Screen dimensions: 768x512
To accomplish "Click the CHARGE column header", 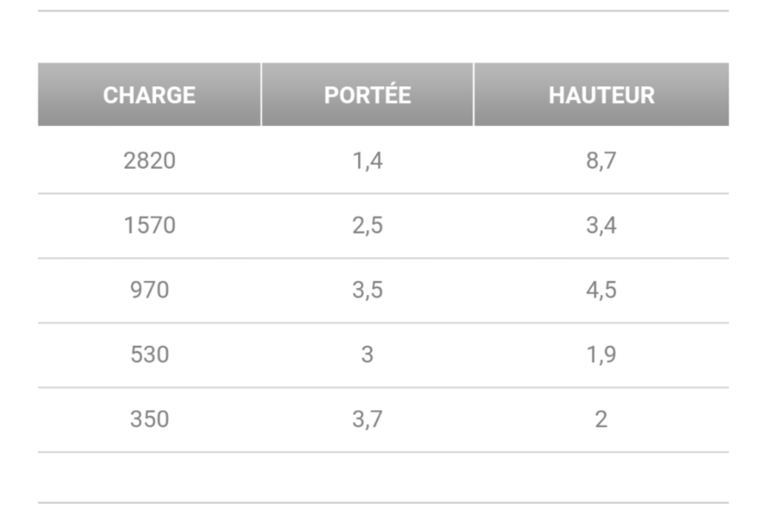I will pos(149,95).
